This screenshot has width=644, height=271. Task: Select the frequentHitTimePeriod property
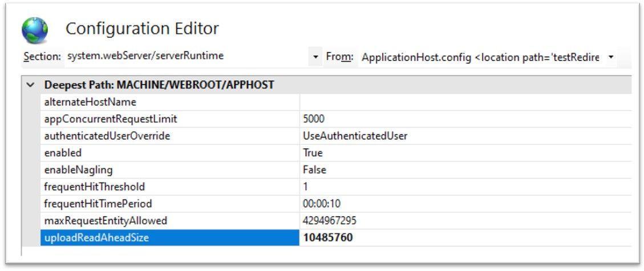[x=98, y=204]
